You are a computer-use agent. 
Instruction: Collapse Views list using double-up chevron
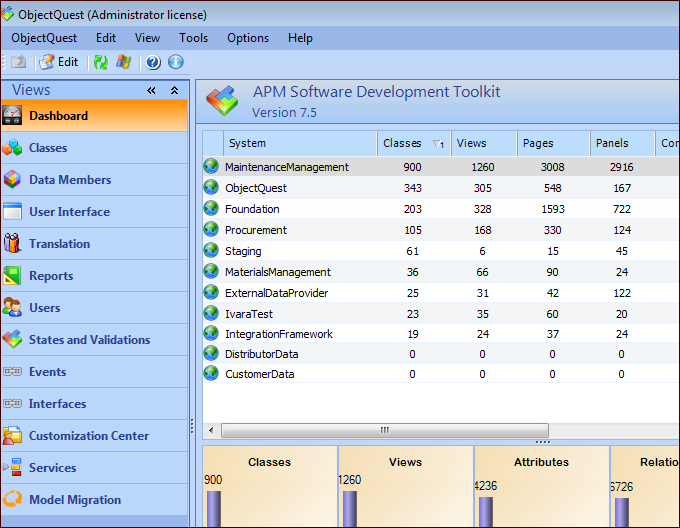click(x=174, y=90)
